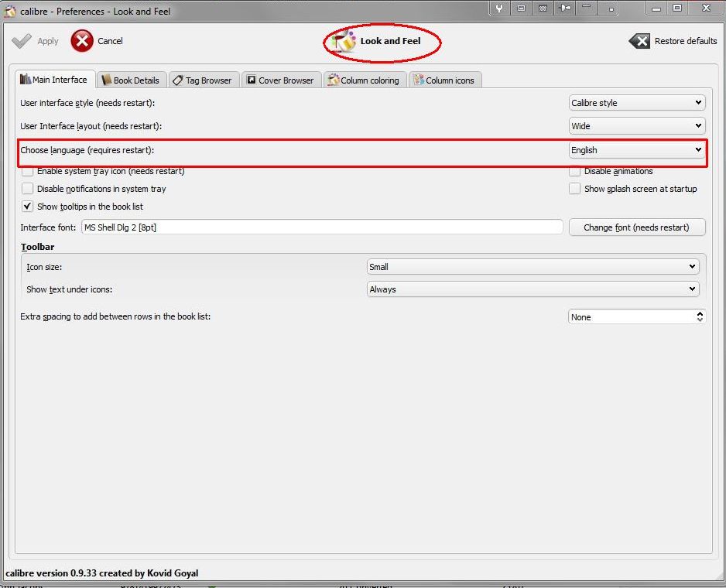Select the Column coloring tab
This screenshot has height=588, width=726.
pyautogui.click(x=364, y=80)
